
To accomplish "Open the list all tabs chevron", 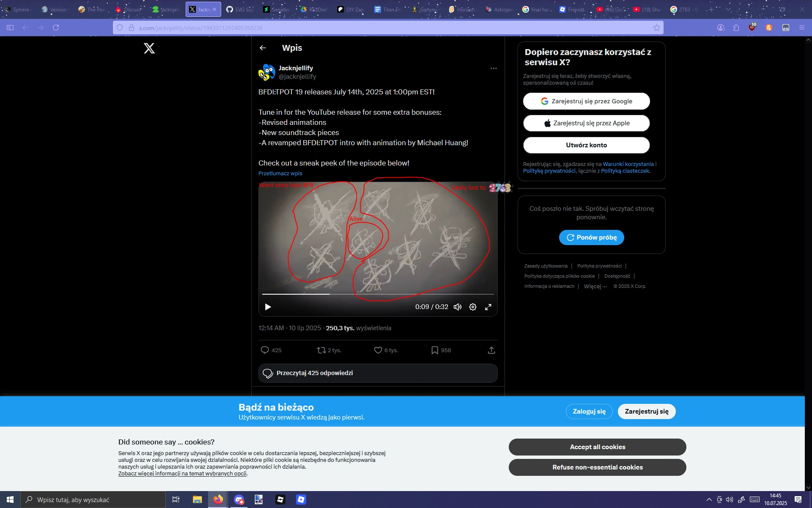I will click(x=728, y=9).
